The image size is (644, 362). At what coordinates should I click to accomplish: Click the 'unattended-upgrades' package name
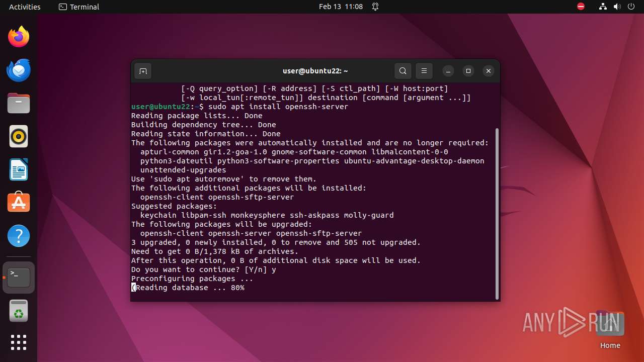(x=183, y=170)
